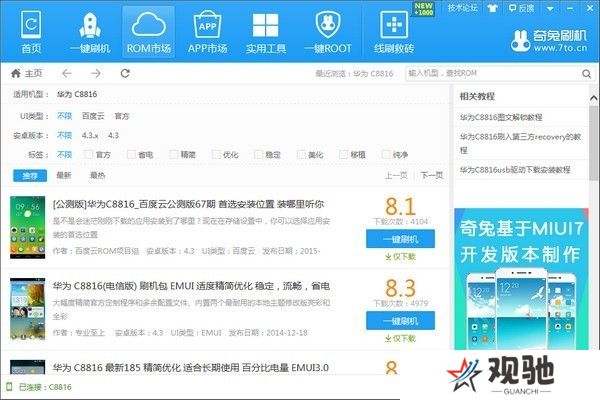
Task: Open the 一键刷机 rocket icon
Action: click(x=90, y=32)
